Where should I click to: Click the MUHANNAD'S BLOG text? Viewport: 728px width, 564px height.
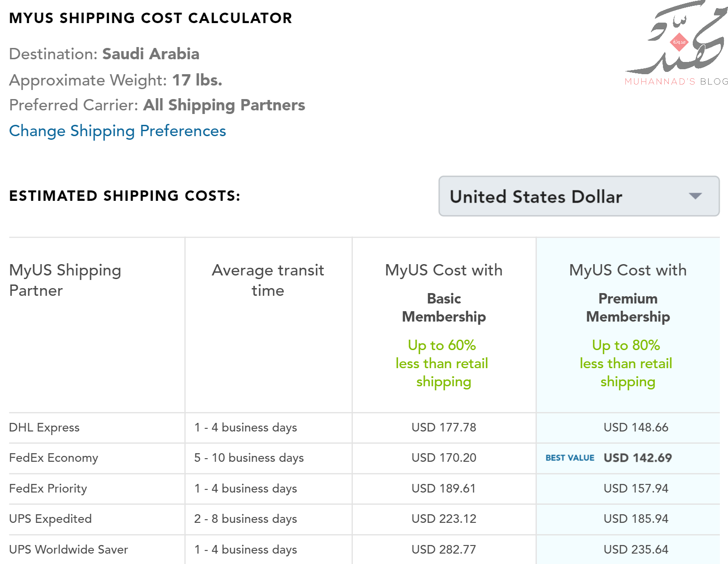click(x=676, y=81)
